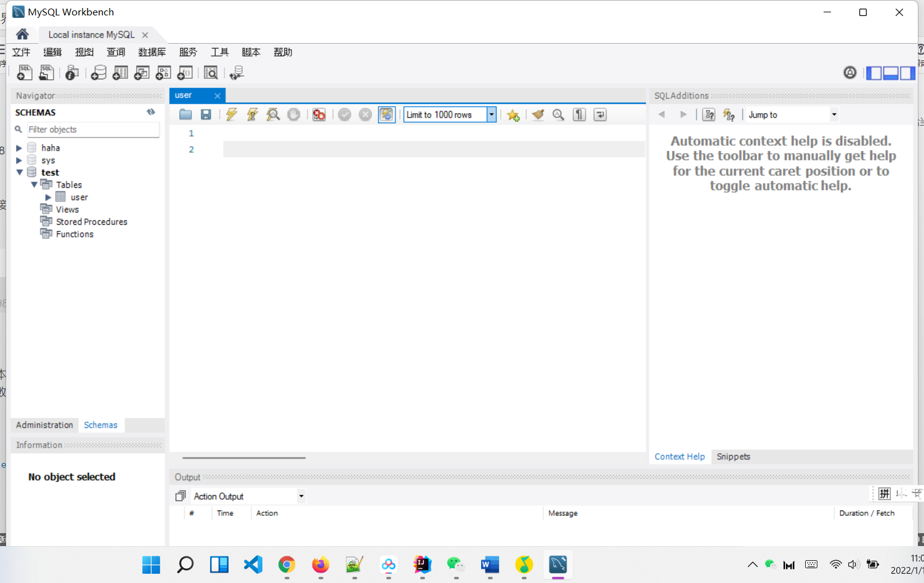Open a SQL script file in new tab

pos(46,73)
